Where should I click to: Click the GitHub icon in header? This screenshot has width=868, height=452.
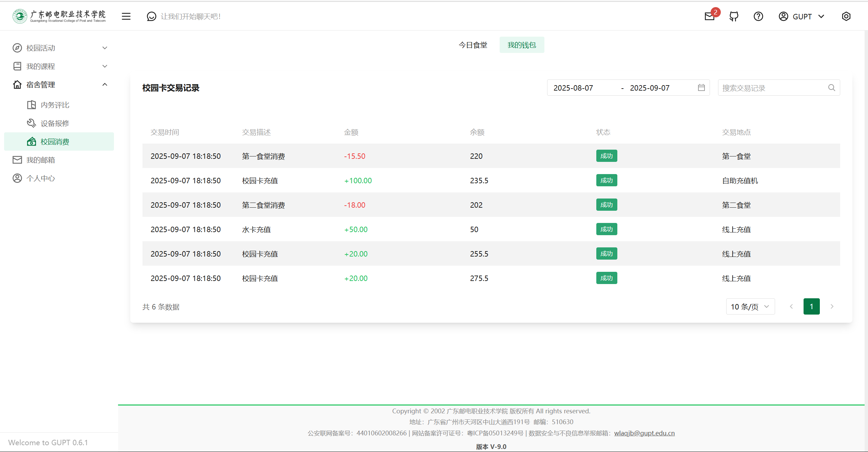click(734, 16)
